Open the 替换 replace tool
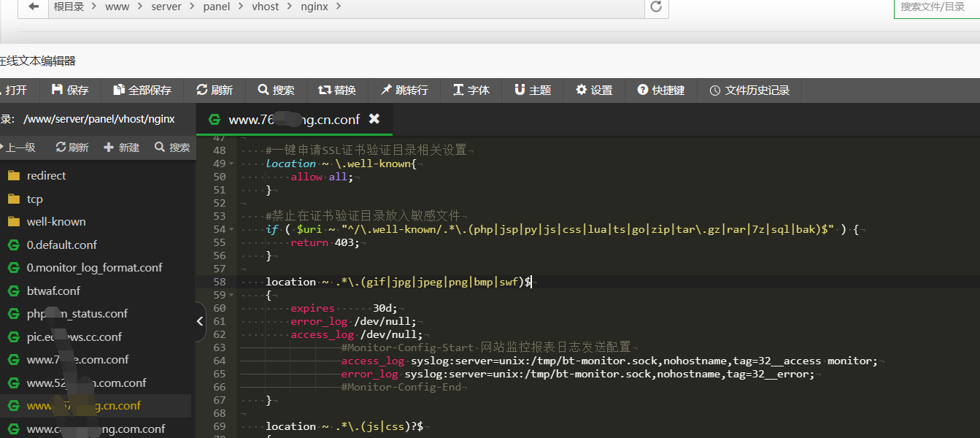This screenshot has height=438, width=980. coord(337,90)
